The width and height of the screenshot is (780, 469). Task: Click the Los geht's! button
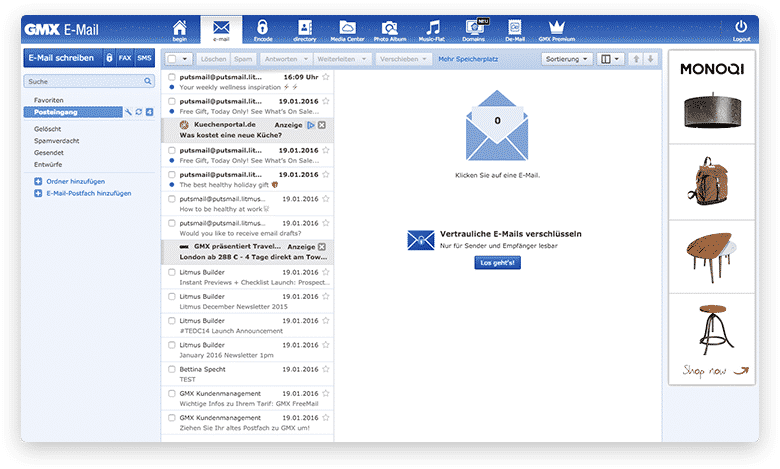click(497, 262)
